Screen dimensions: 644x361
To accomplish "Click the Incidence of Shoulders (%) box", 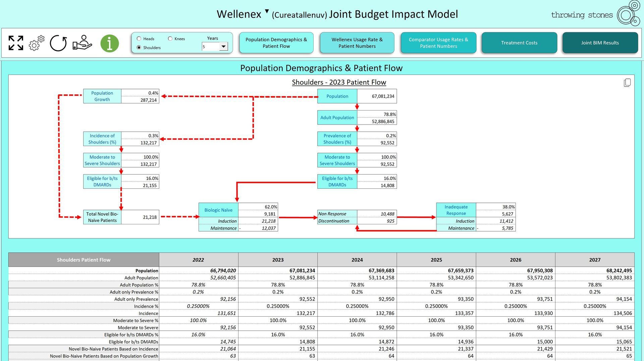I will pyautogui.click(x=102, y=139).
